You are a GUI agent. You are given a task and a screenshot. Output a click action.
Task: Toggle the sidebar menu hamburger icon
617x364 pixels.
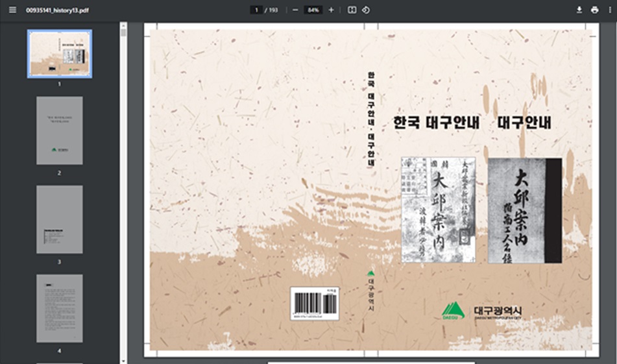(x=12, y=10)
